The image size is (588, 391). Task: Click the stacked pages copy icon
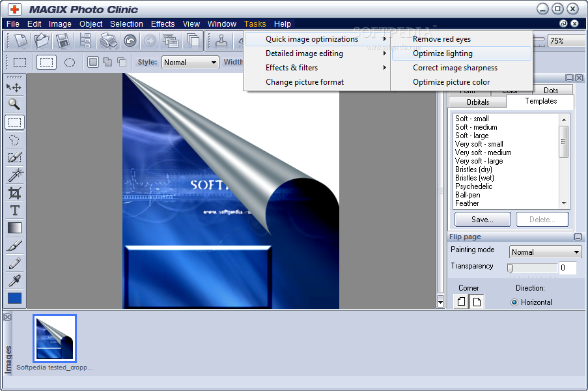[x=193, y=40]
